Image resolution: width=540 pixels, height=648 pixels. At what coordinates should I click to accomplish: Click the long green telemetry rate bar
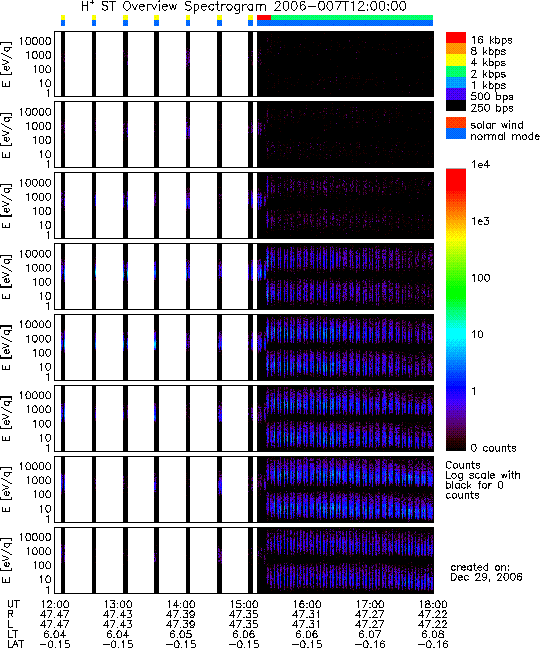point(352,17)
